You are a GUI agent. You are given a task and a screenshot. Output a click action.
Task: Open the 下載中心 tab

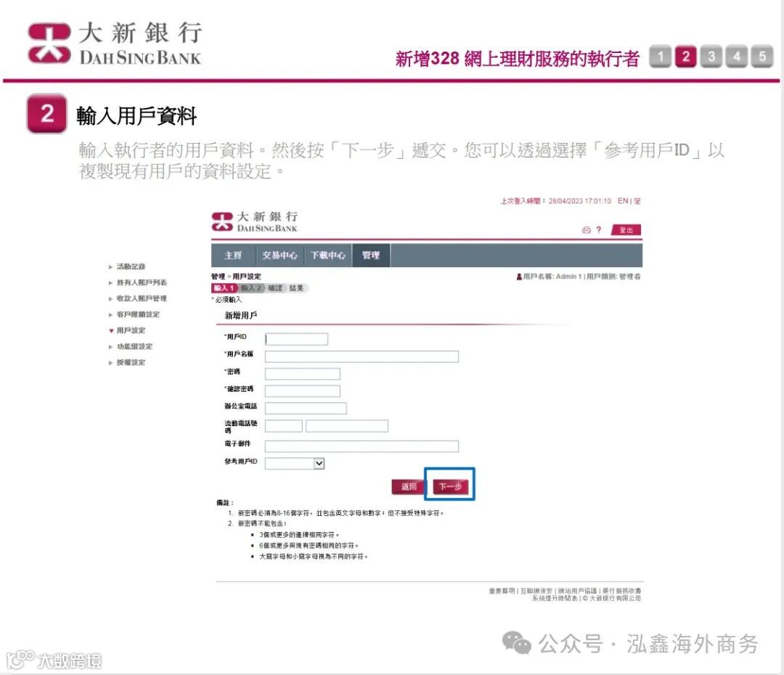tap(328, 255)
